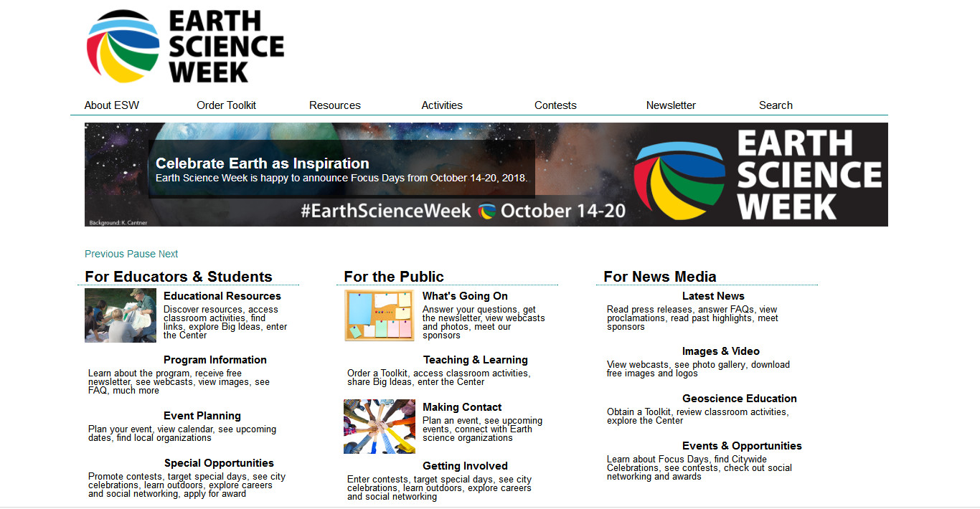Image resolution: width=980 pixels, height=509 pixels.
Task: Click the 'Discover resources, access classroom activities' description
Action: click(x=225, y=323)
